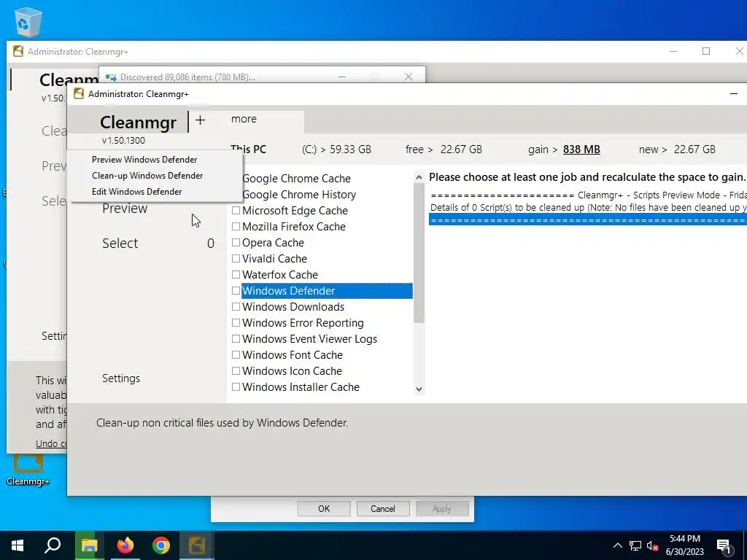Image resolution: width=747 pixels, height=560 pixels.
Task: Click the version label v1.50.1300
Action: (123, 141)
